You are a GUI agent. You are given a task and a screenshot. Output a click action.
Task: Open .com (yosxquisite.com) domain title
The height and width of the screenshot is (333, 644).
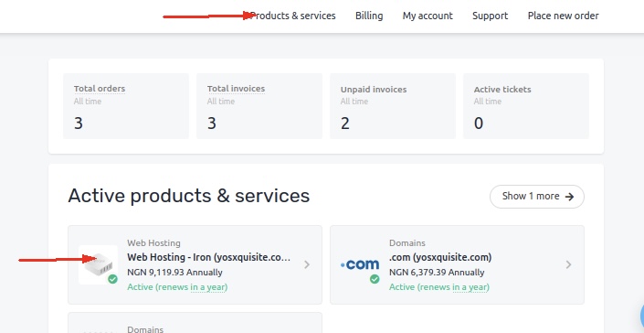click(440, 257)
